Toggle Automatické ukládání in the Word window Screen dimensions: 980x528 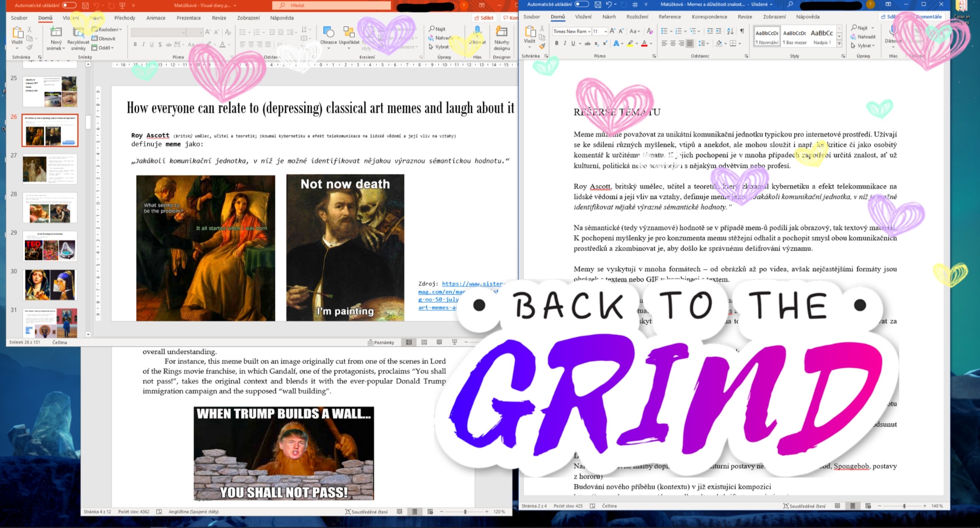coord(581,4)
